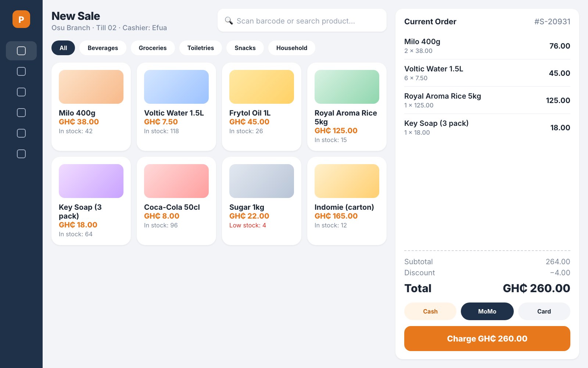Select the Key Soap (3 pack) order line
Screen dimensions: 588x368
487,128
